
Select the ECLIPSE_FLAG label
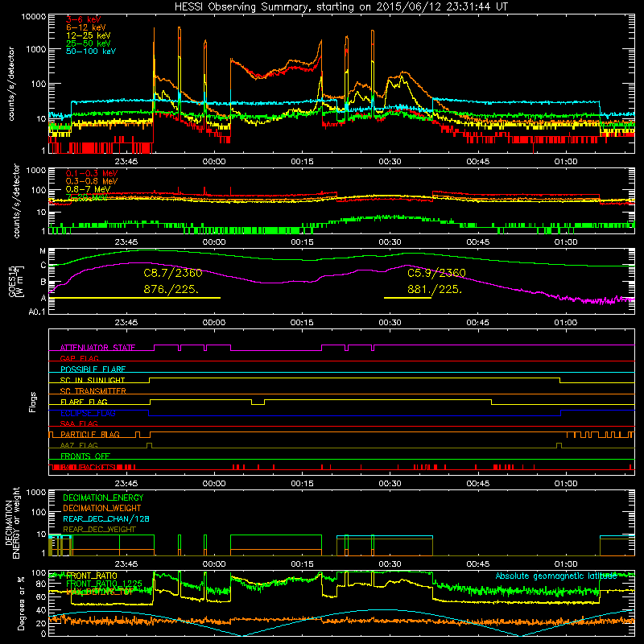[88, 413]
